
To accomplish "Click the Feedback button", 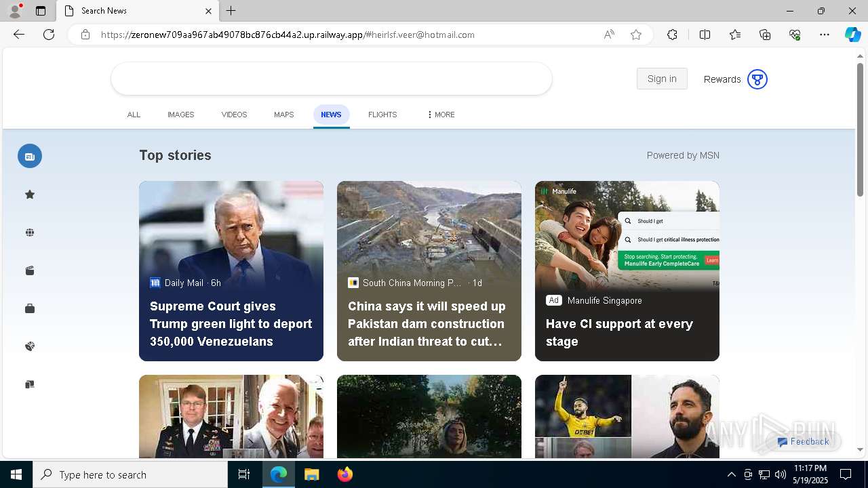I will point(804,441).
